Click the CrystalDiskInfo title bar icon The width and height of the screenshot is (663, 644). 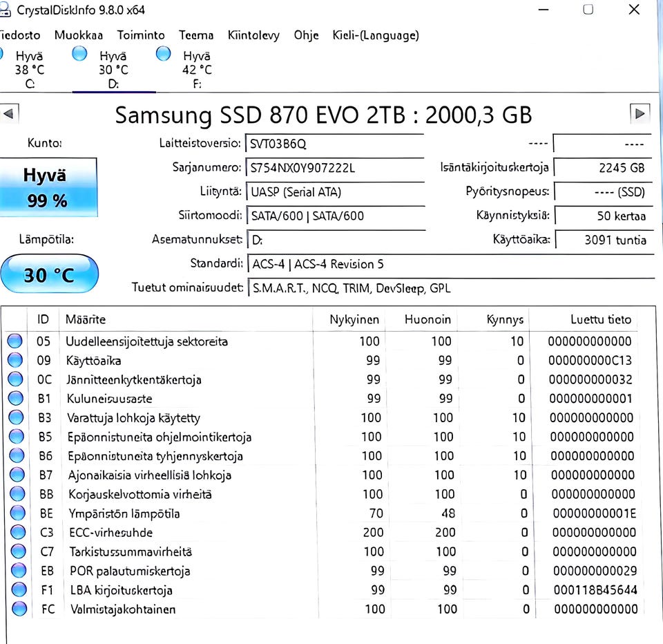[4, 9]
